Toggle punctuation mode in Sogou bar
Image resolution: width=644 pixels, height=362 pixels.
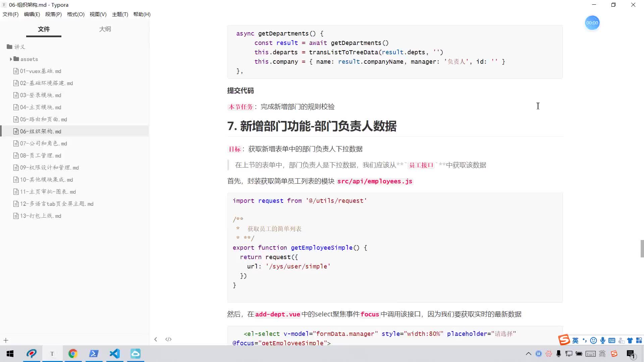tap(585, 341)
